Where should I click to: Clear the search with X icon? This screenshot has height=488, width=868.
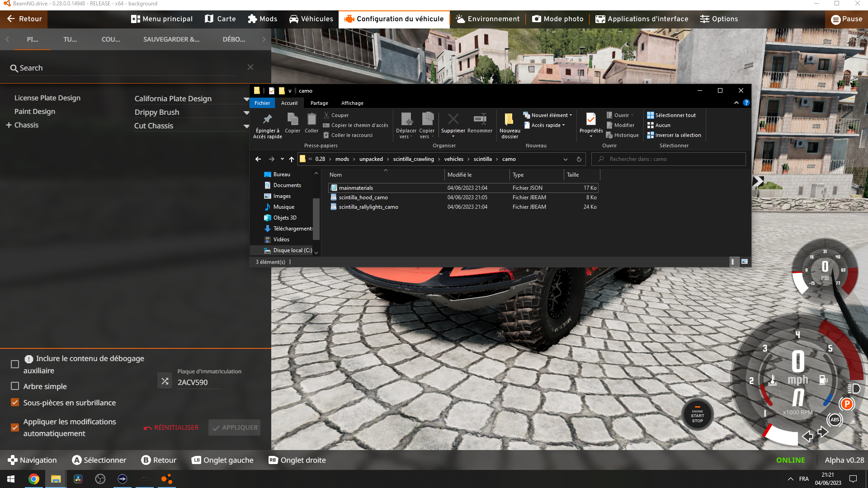coord(250,67)
